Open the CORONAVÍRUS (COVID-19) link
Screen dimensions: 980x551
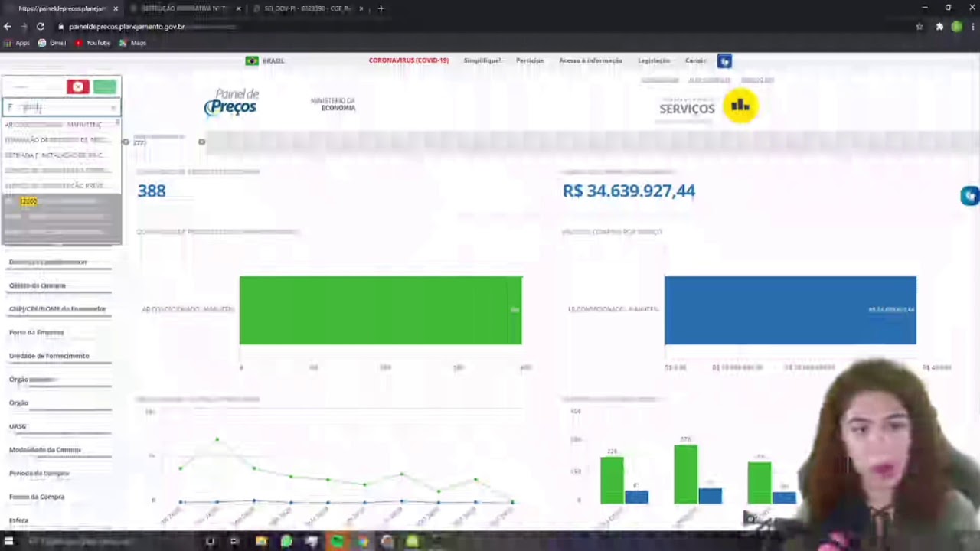click(x=409, y=60)
